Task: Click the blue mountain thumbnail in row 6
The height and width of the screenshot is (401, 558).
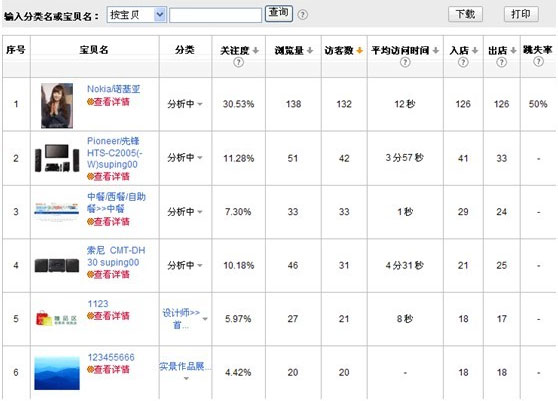Action: 57,373
